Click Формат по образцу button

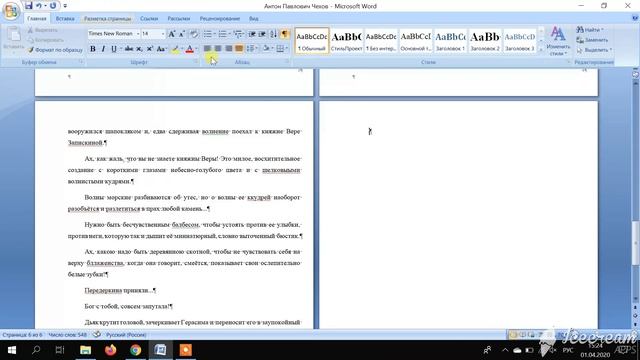point(55,50)
